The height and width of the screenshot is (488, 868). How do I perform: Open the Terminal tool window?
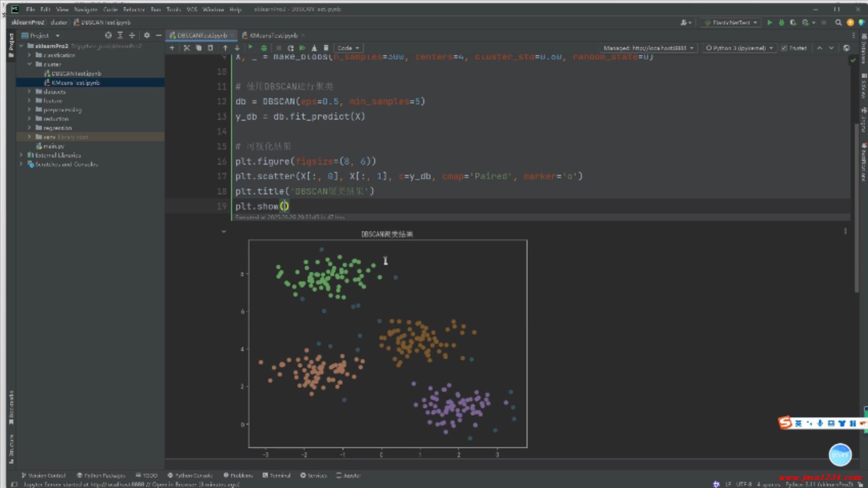click(276, 475)
